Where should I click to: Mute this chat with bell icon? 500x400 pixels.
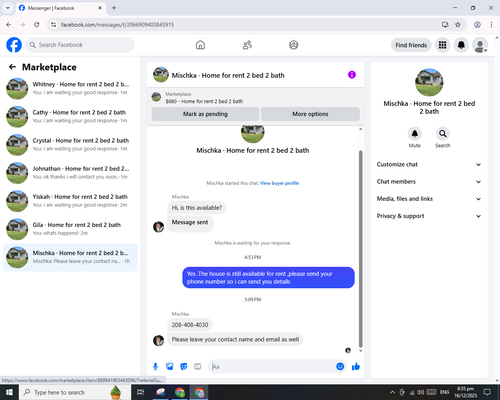coord(415,134)
